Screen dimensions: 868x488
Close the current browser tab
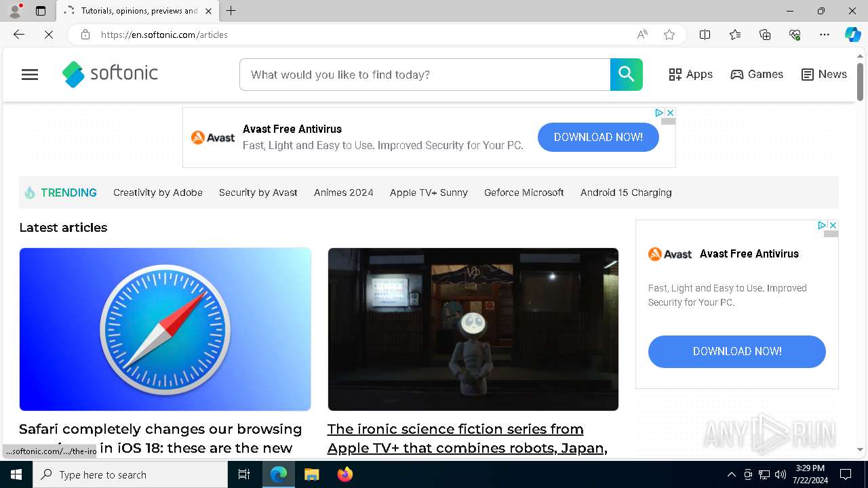[208, 11]
